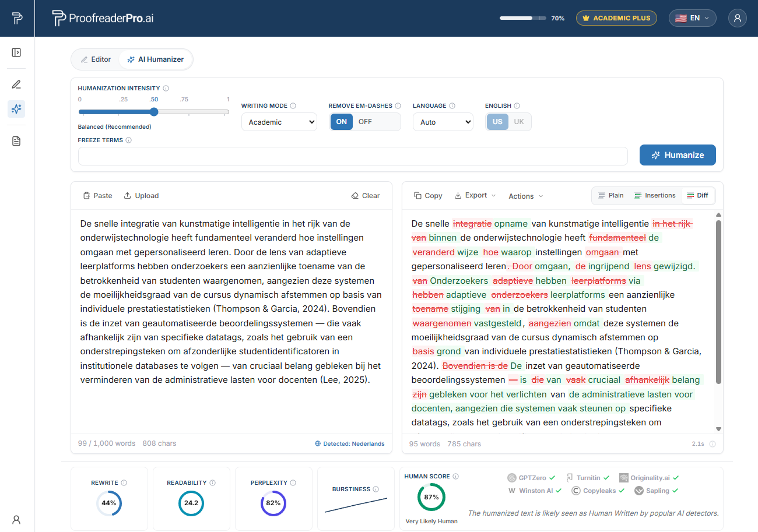Screen dimensions: 758x532
Task: Select US English variant
Action: (x=497, y=122)
